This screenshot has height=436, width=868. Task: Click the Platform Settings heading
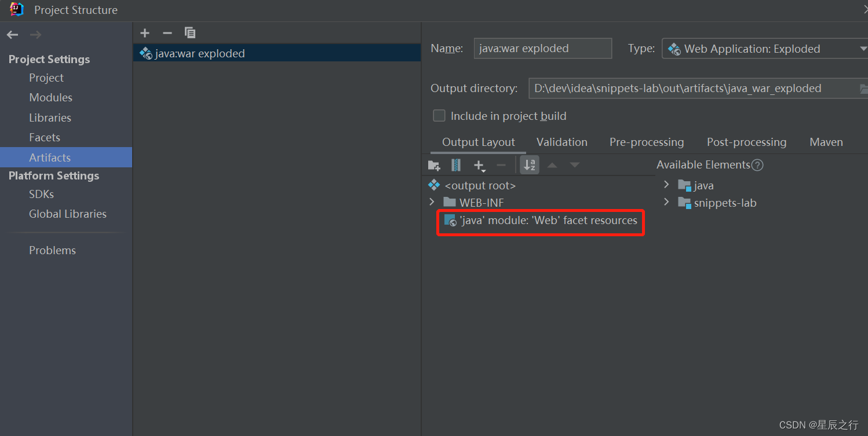pyautogui.click(x=54, y=175)
